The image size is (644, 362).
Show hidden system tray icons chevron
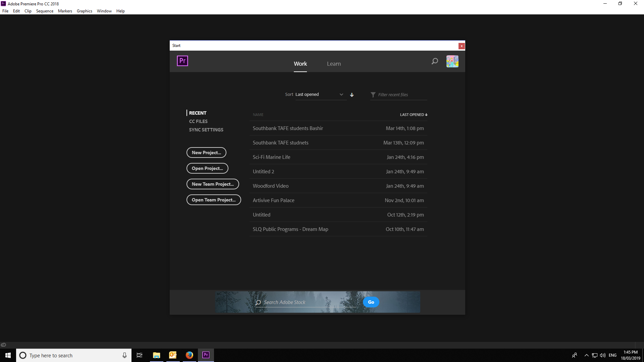[586, 355]
